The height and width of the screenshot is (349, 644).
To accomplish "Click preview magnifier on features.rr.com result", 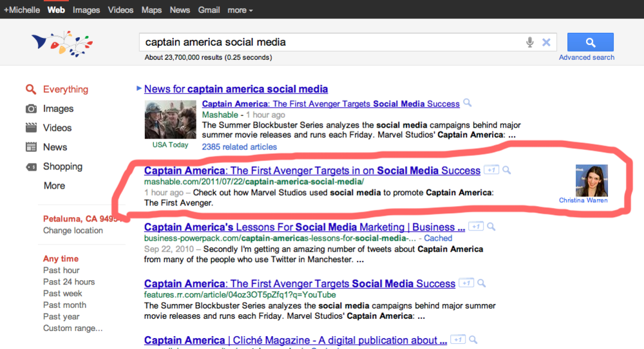I will coord(482,283).
